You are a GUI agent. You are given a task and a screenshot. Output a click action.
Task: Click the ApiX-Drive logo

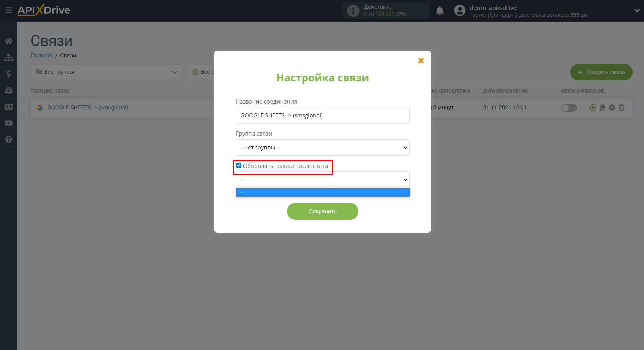tap(44, 10)
